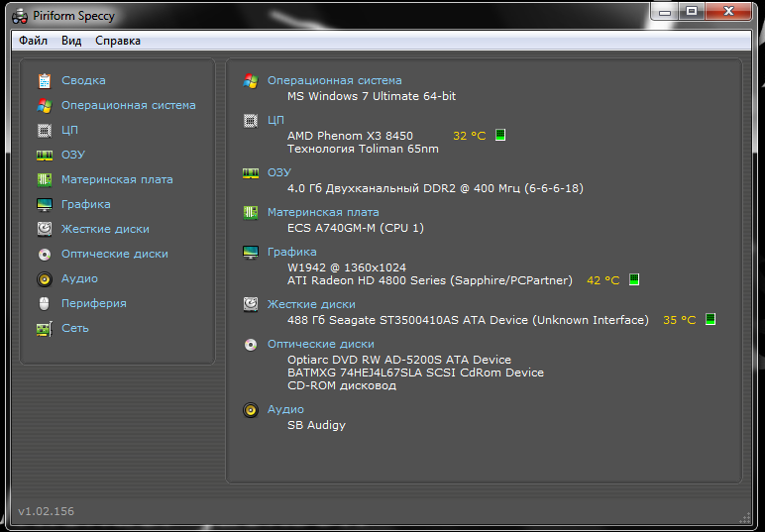Click the Piriform Speccy title bar icon

coord(20,17)
